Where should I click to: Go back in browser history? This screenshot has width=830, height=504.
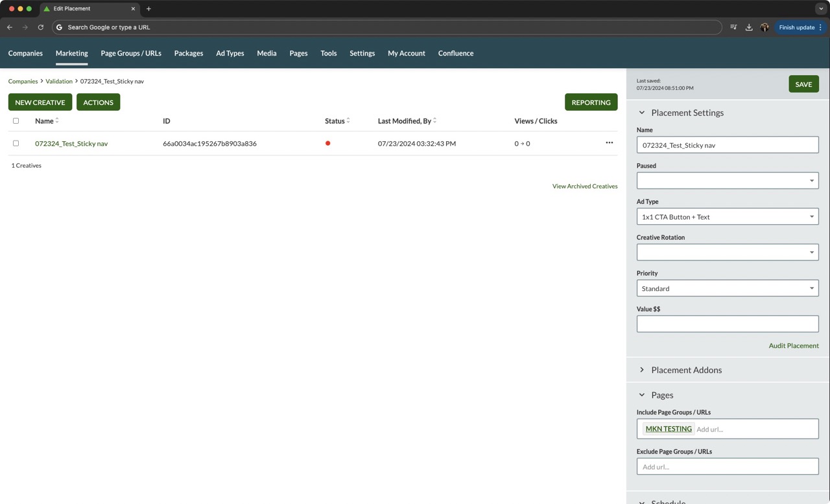10,27
